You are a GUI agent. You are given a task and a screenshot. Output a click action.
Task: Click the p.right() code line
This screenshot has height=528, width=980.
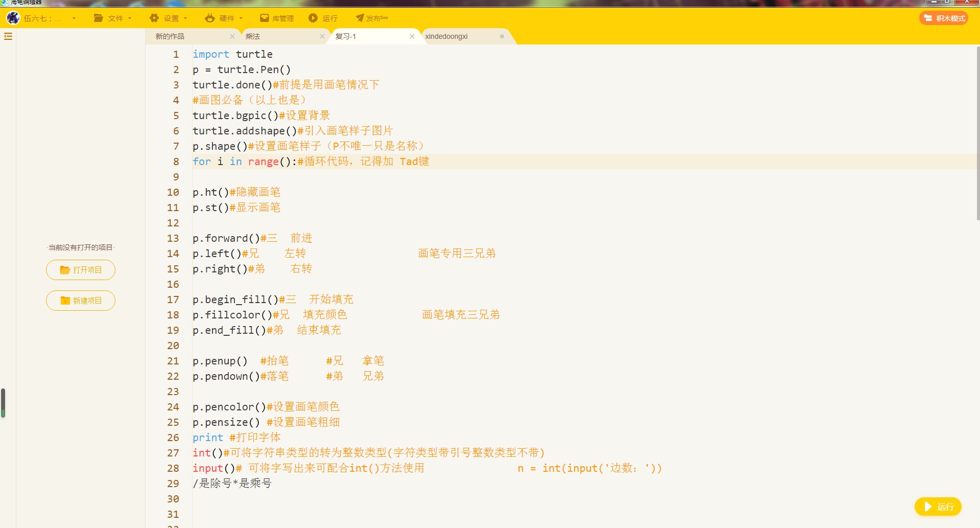(x=252, y=269)
